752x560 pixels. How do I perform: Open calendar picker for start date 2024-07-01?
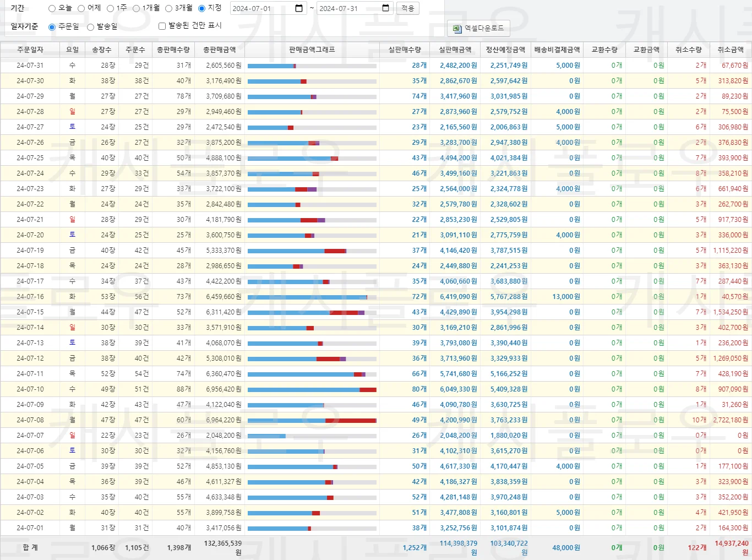pos(299,8)
